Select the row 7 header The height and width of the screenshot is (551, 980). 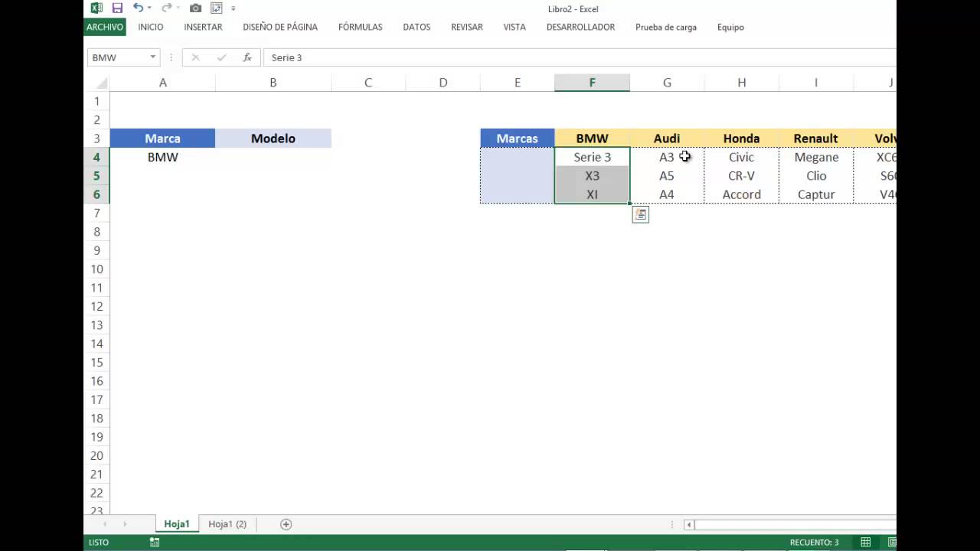click(96, 213)
